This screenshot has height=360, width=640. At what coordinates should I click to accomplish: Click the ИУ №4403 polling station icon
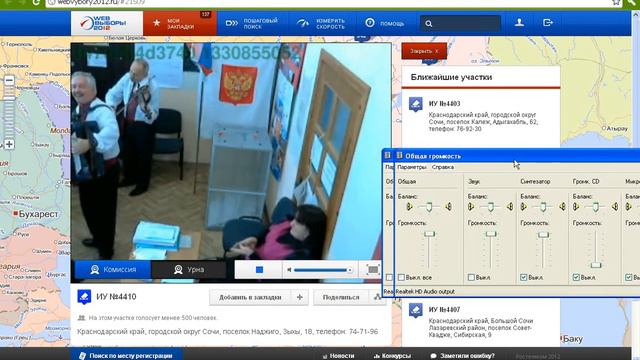coord(416,104)
